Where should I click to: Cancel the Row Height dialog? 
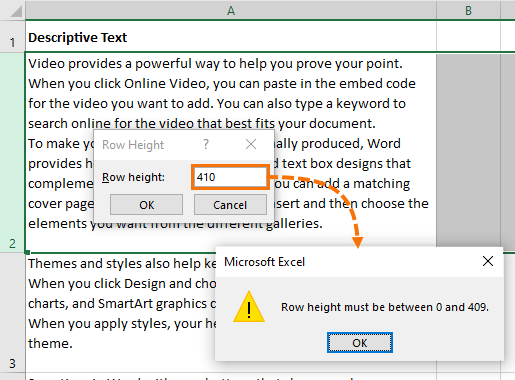pos(230,205)
